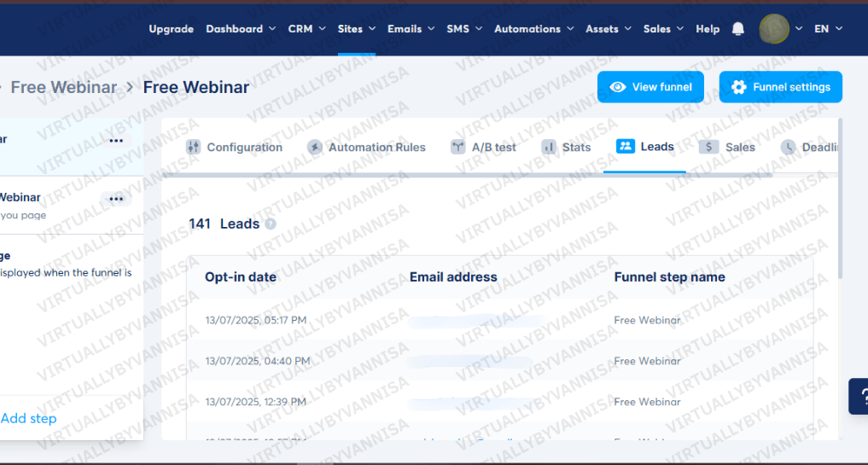Click the Free Webinar breadcrumb parent link

pos(64,87)
